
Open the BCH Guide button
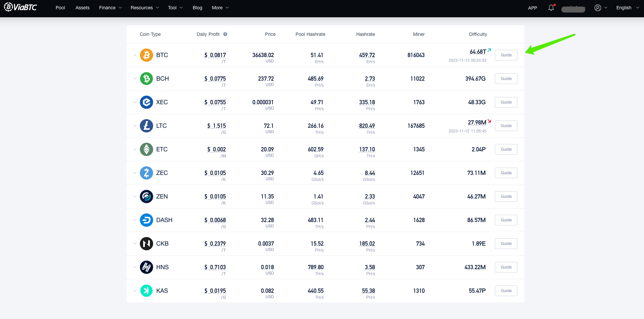[x=506, y=79]
